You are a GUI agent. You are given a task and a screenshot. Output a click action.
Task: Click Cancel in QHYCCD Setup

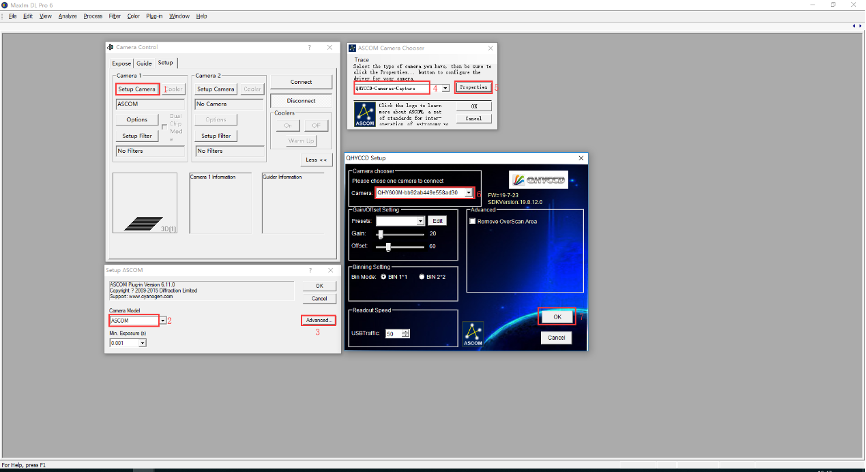click(x=556, y=338)
